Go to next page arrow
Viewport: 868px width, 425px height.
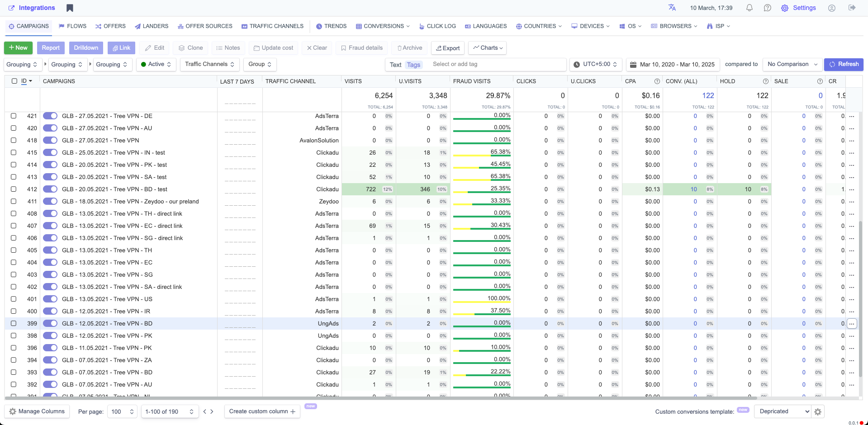(212, 411)
